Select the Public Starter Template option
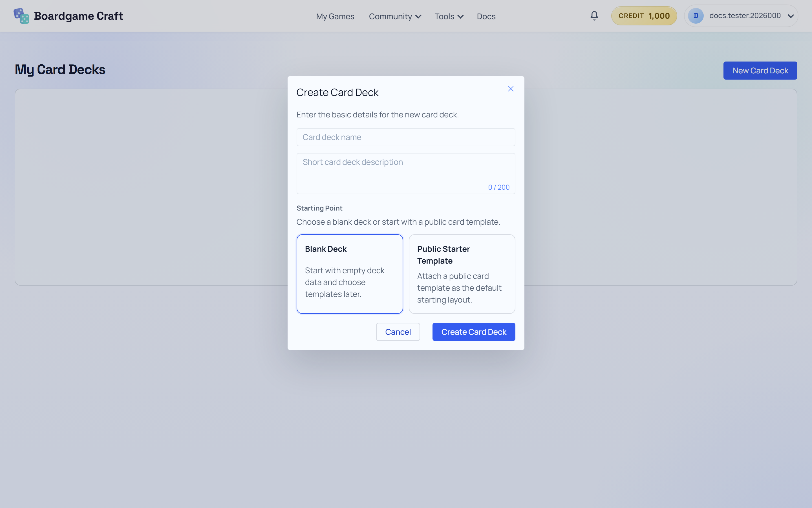 click(462, 274)
